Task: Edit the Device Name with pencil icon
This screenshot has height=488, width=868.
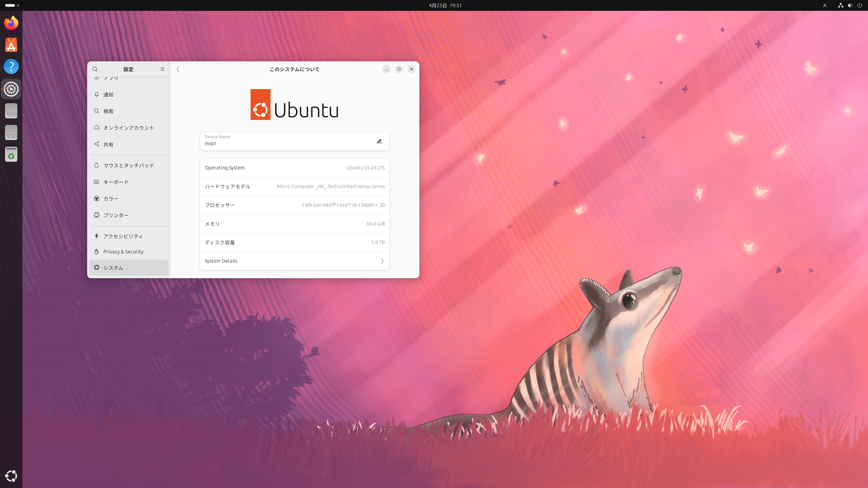Action: (x=379, y=141)
